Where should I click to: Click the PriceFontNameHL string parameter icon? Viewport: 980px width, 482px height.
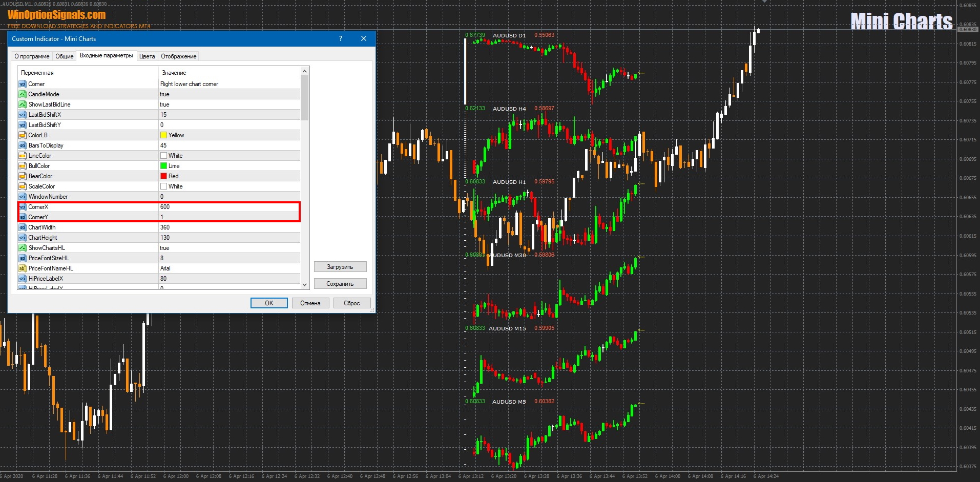23,268
